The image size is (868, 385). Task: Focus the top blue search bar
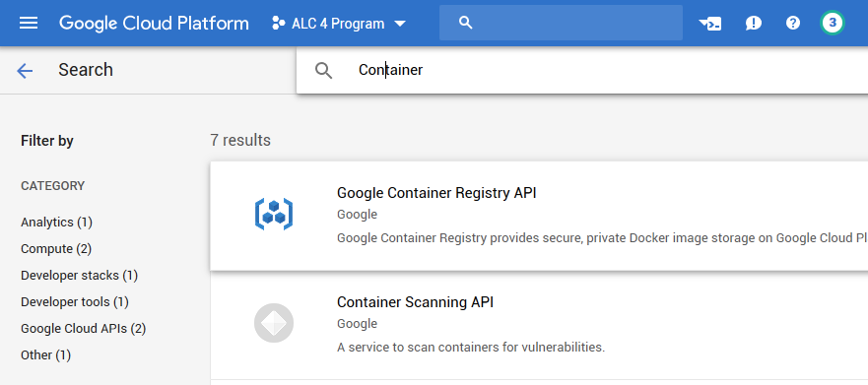(561, 23)
